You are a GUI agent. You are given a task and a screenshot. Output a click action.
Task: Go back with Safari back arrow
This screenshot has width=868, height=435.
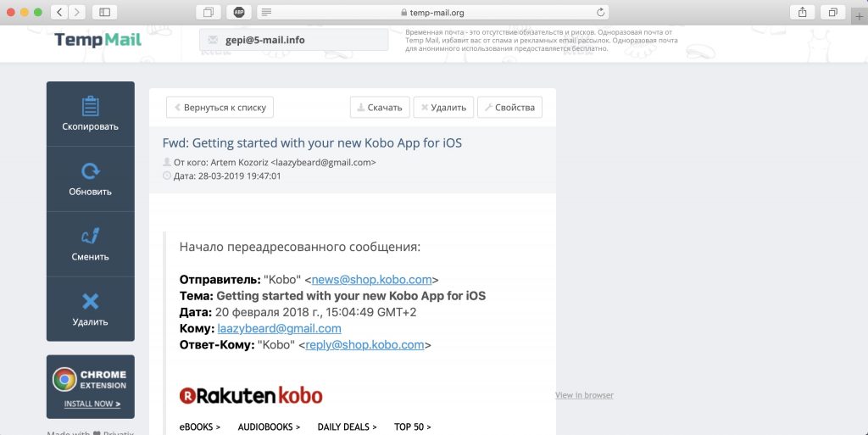pyautogui.click(x=60, y=12)
